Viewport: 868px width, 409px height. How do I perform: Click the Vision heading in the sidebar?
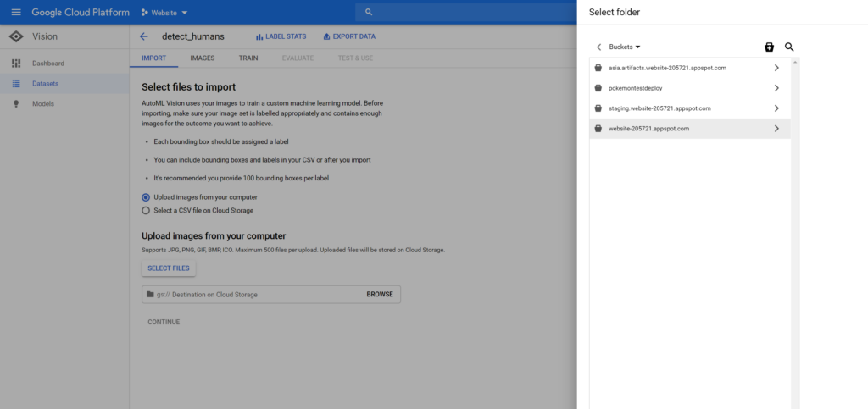pyautogui.click(x=45, y=36)
